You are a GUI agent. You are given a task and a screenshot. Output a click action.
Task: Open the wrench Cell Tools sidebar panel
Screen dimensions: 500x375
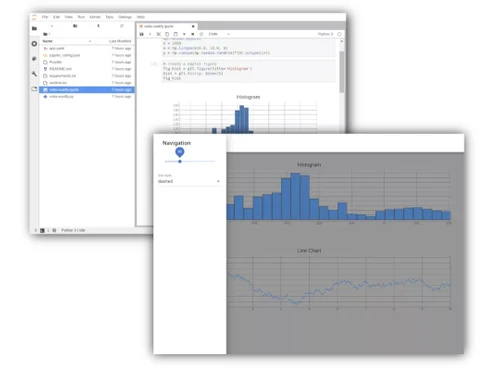(34, 74)
